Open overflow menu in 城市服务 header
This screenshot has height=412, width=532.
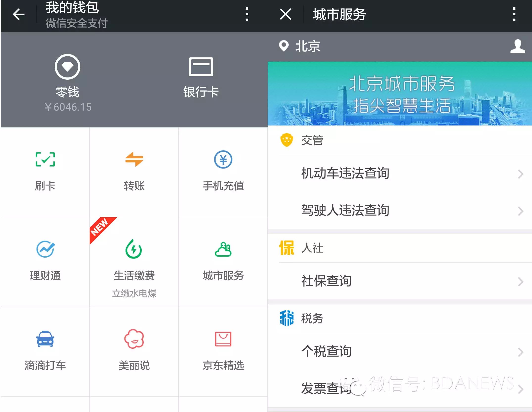(514, 14)
